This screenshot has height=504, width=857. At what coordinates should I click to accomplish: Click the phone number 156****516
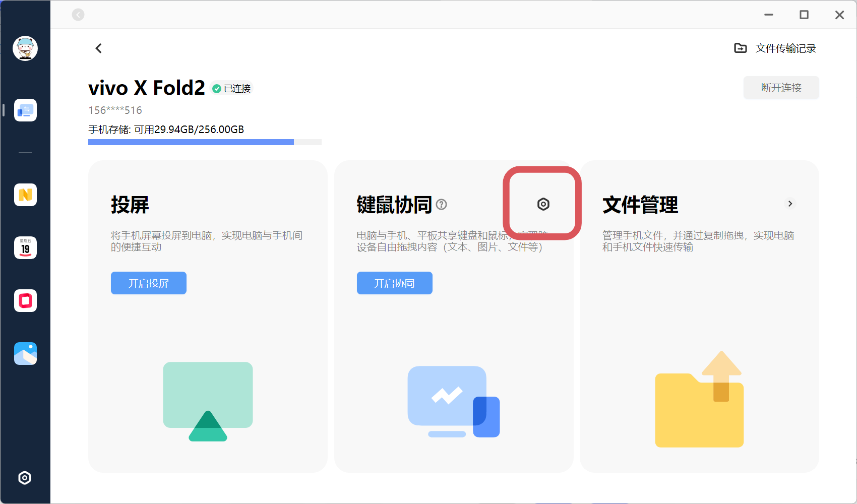coord(115,110)
